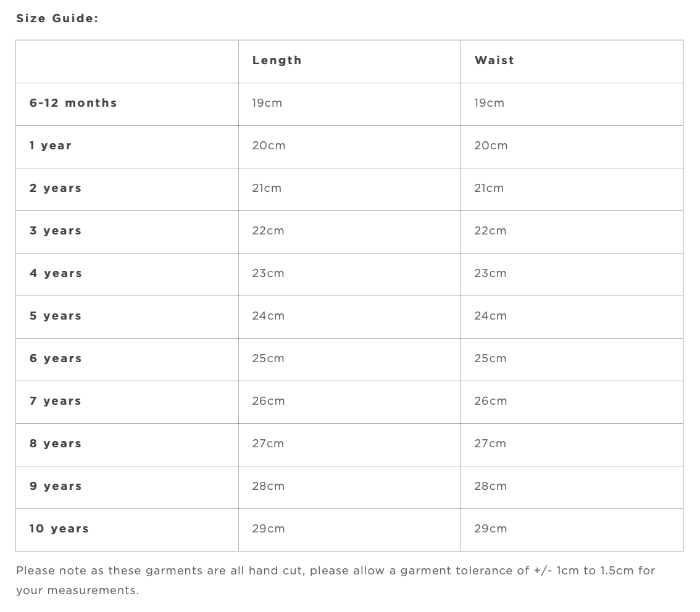
Task: Select the 27cm length value
Action: point(268,444)
